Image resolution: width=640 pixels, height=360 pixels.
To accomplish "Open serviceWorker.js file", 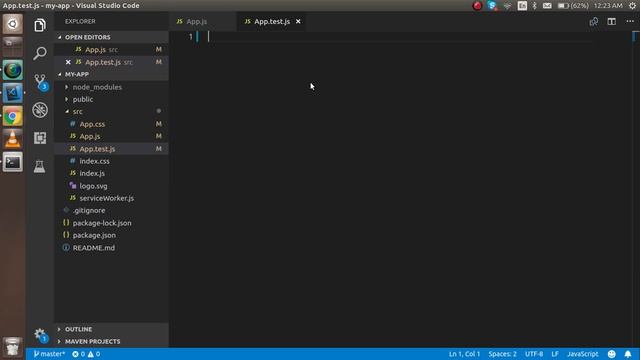I will (111, 198).
